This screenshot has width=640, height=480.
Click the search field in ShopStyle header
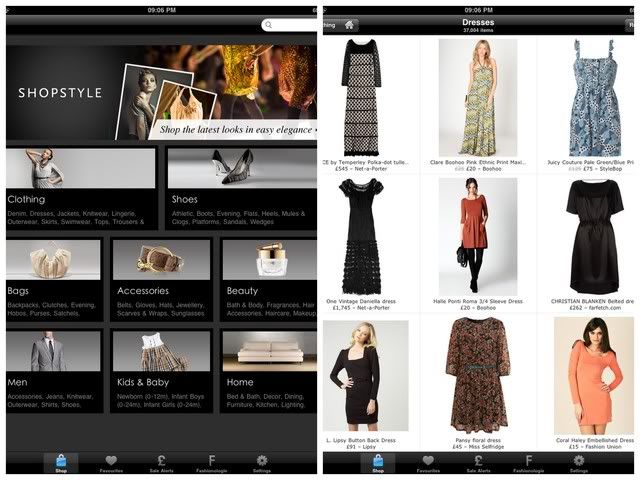coord(289,25)
